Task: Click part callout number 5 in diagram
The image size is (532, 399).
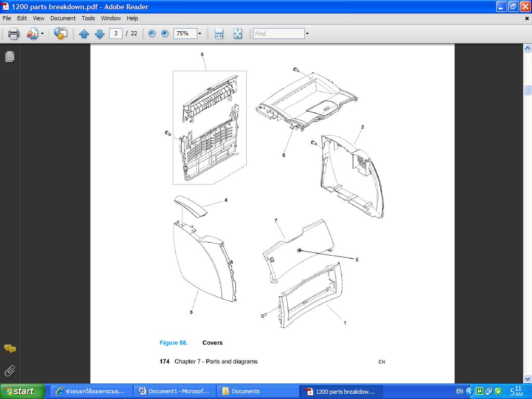Action: point(202,54)
